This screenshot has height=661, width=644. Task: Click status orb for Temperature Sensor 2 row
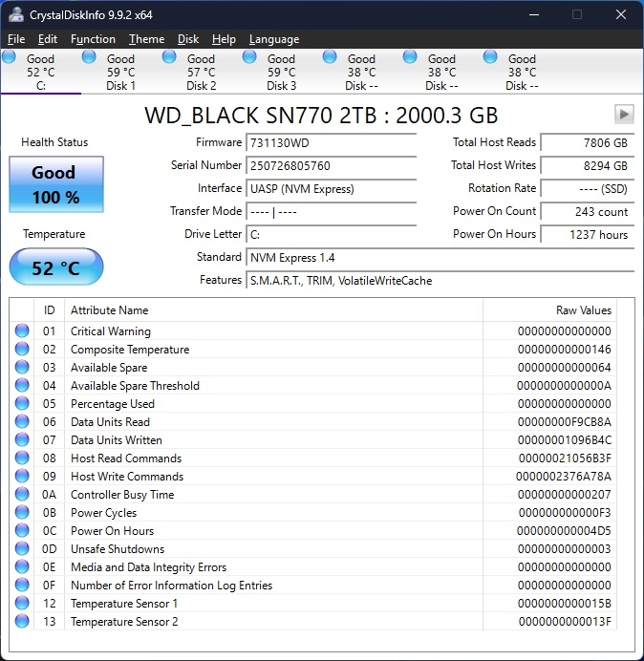pyautogui.click(x=22, y=621)
